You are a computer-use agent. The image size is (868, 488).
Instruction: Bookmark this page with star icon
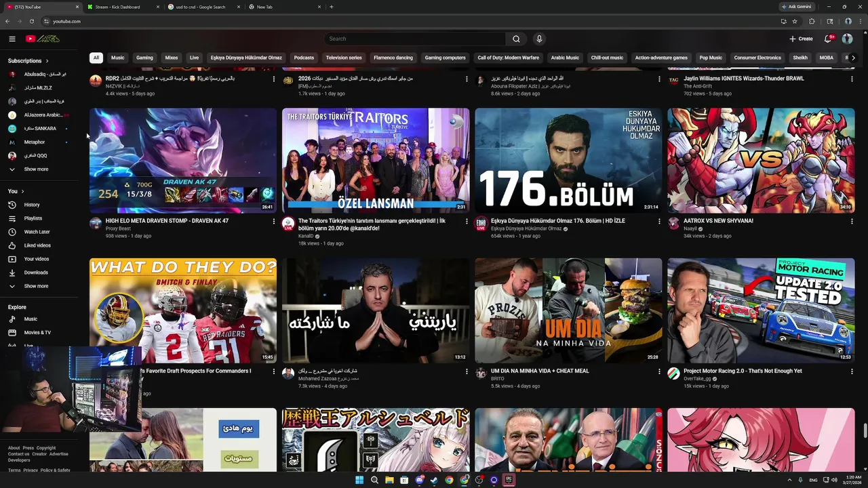tap(795, 21)
